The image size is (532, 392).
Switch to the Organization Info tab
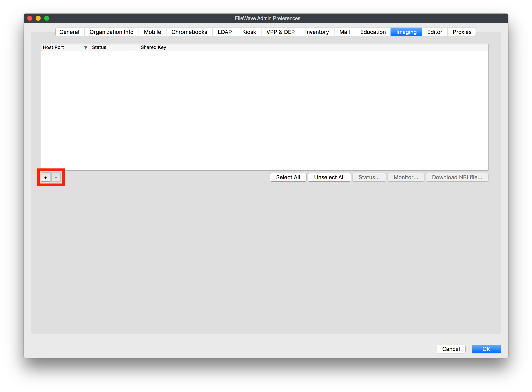[111, 32]
